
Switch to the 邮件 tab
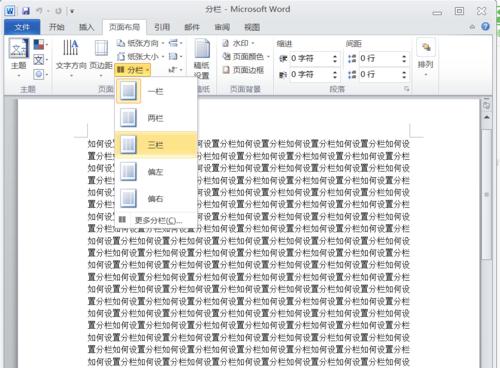coord(192,27)
